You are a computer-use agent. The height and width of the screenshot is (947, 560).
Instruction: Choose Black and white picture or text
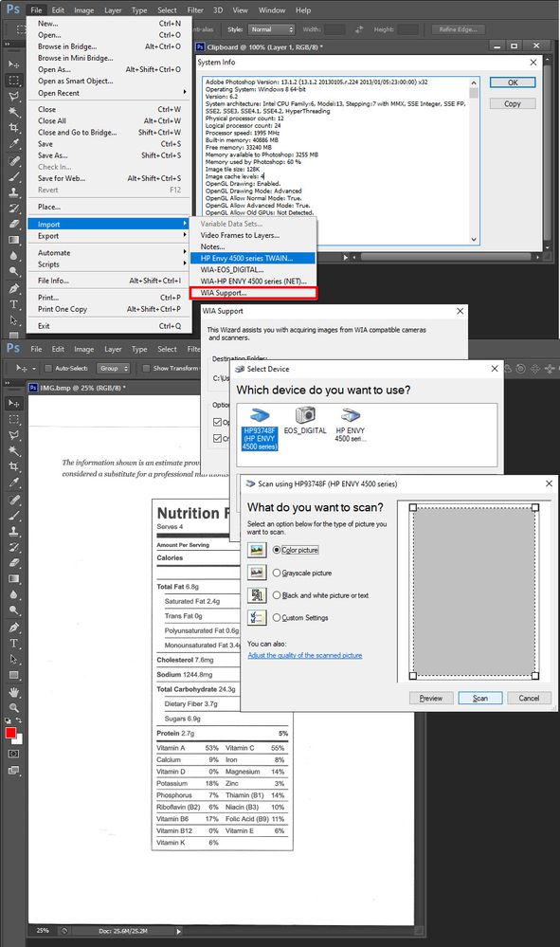click(320, 595)
